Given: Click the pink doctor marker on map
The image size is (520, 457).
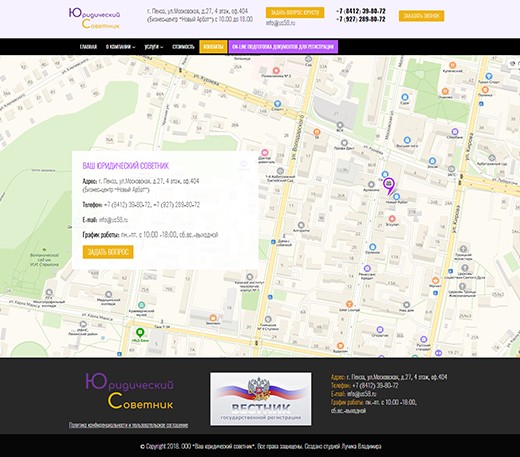Looking at the screenshot, I should click(265, 153).
